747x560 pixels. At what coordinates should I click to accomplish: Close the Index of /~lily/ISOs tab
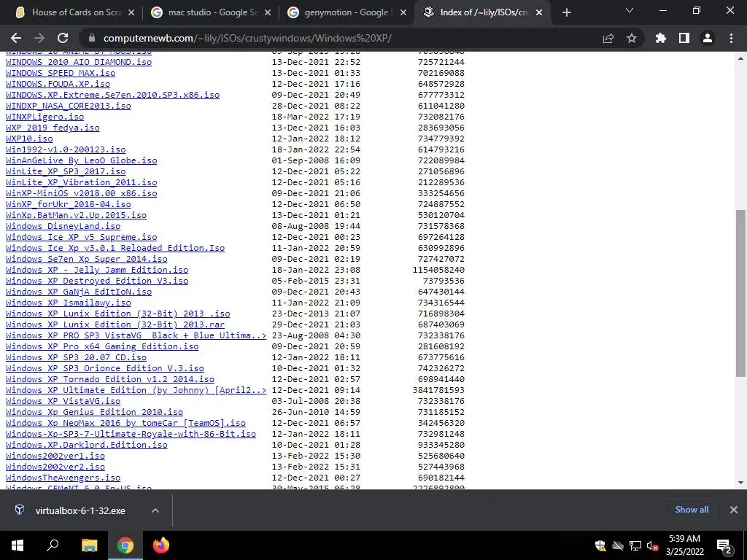pyautogui.click(x=539, y=12)
